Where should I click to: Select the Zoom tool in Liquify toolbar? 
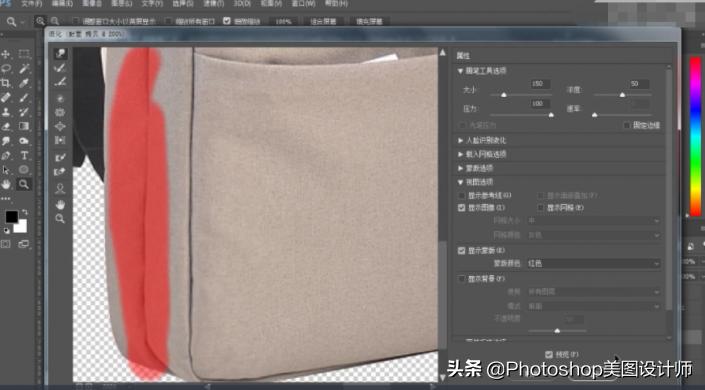tap(60, 219)
